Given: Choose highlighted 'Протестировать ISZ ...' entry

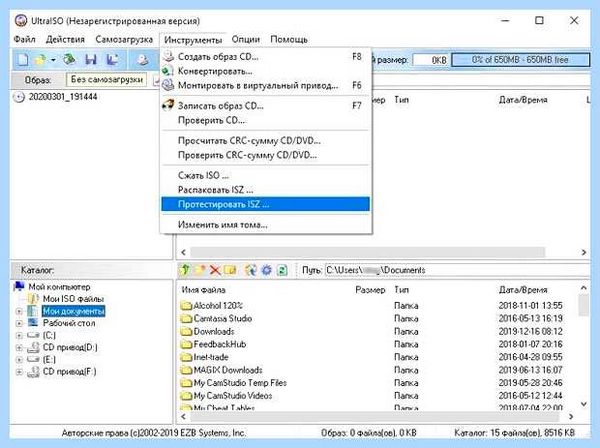Looking at the screenshot, I should click(x=266, y=204).
